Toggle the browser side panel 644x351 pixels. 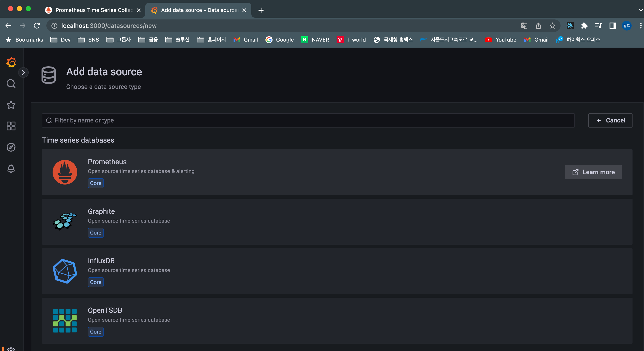point(612,26)
